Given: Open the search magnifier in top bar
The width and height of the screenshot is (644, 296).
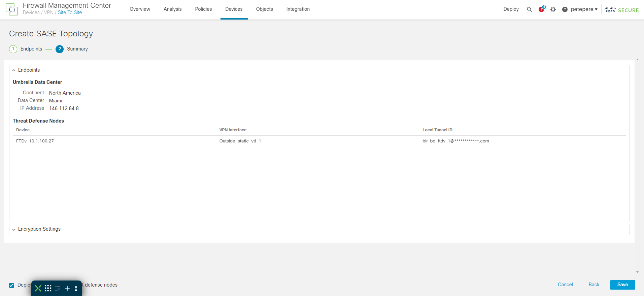Looking at the screenshot, I should click(x=529, y=9).
